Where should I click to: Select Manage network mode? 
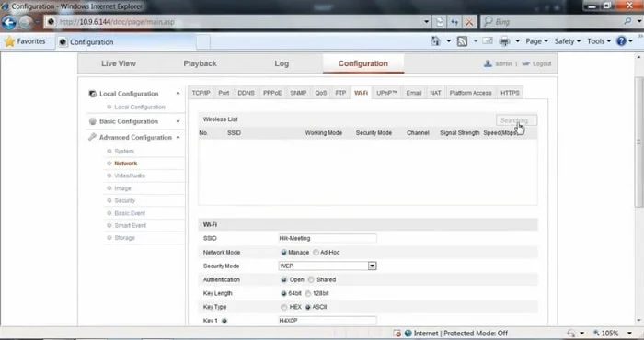pyautogui.click(x=283, y=252)
